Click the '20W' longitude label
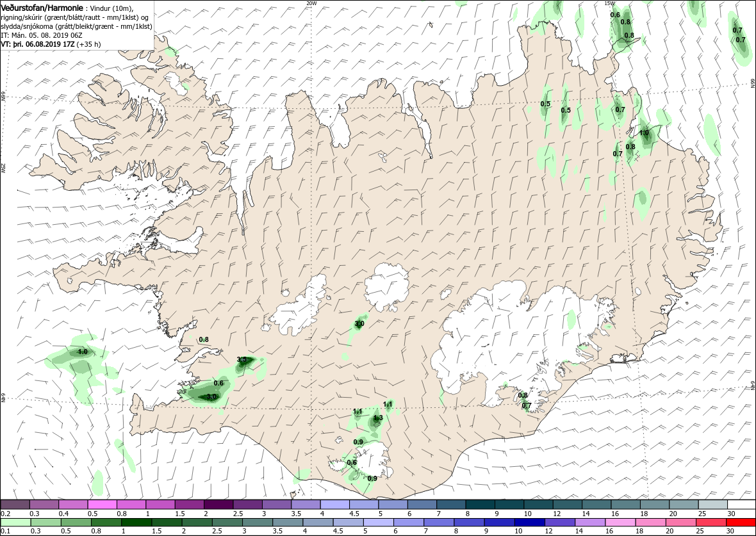Image resolution: width=756 pixels, height=536 pixels. (x=311, y=3)
